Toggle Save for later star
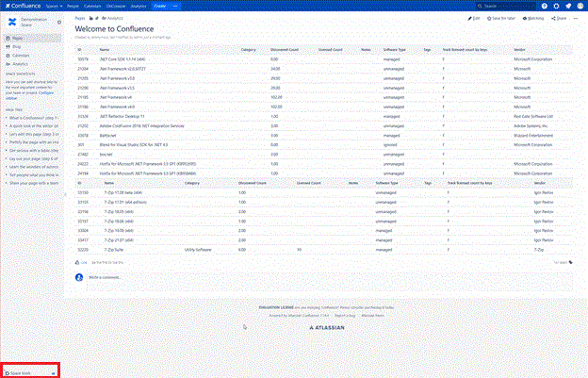 tap(502, 18)
